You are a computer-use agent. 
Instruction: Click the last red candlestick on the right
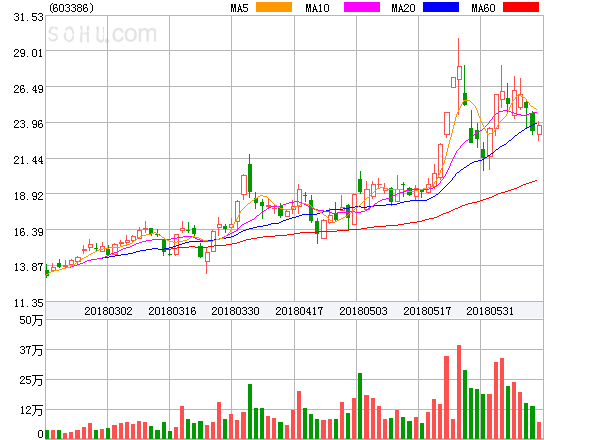click(539, 130)
